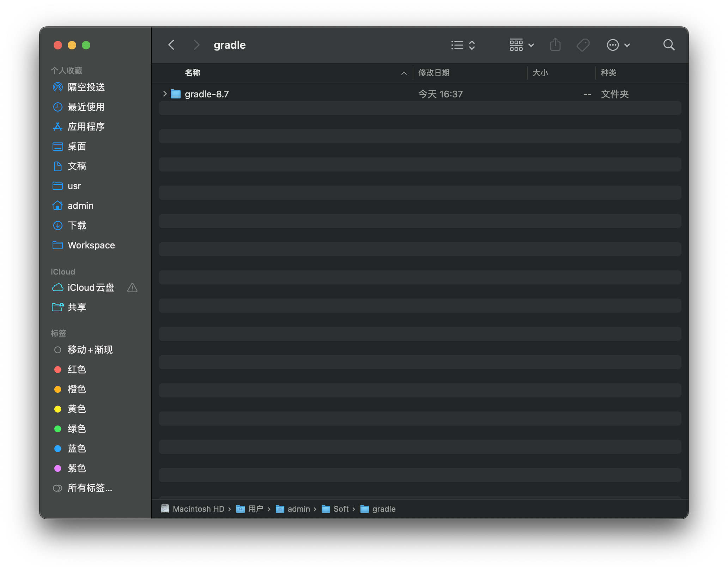This screenshot has width=728, height=571.
Task: Click the back navigation arrow
Action: click(x=171, y=45)
